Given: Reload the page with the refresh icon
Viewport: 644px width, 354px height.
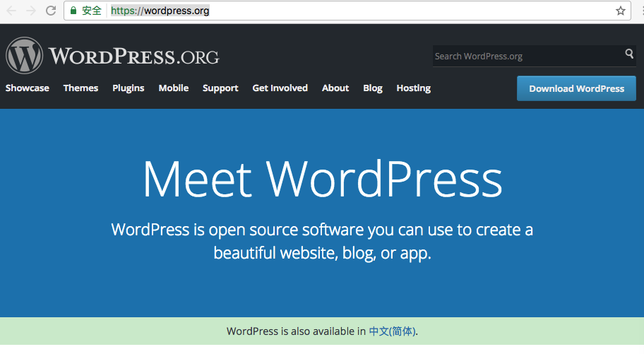Looking at the screenshot, I should coord(51,11).
